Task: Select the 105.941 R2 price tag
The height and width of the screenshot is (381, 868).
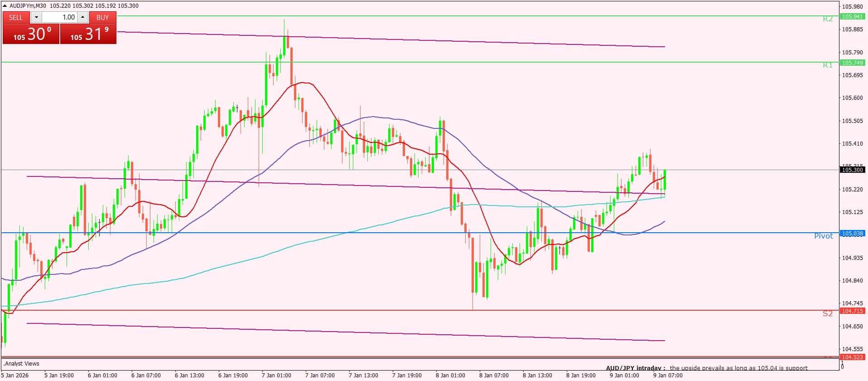Action: pos(852,17)
